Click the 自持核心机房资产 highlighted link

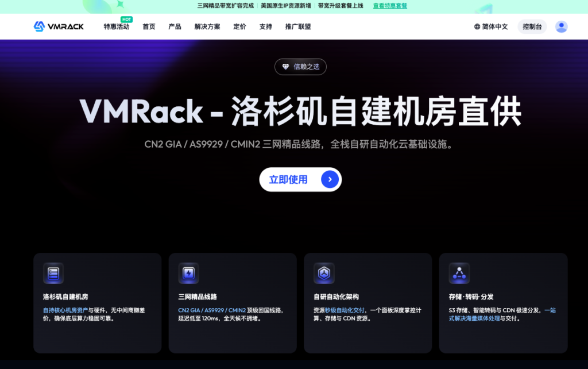coord(65,310)
